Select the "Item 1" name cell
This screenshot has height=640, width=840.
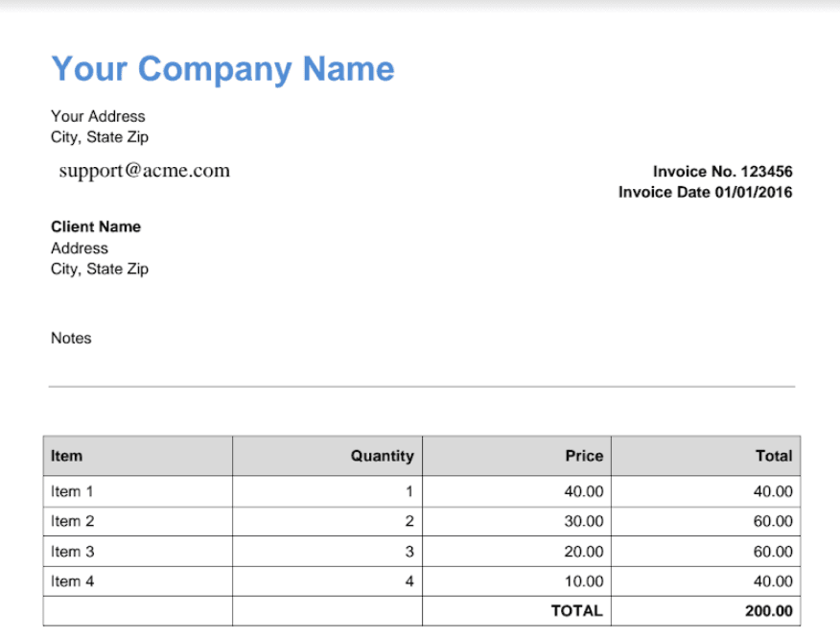73,491
